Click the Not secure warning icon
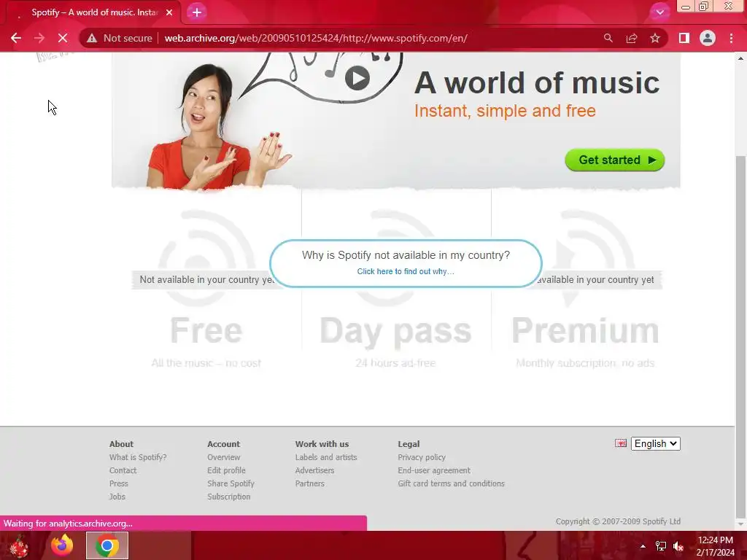The height and width of the screenshot is (560, 747). click(92, 38)
